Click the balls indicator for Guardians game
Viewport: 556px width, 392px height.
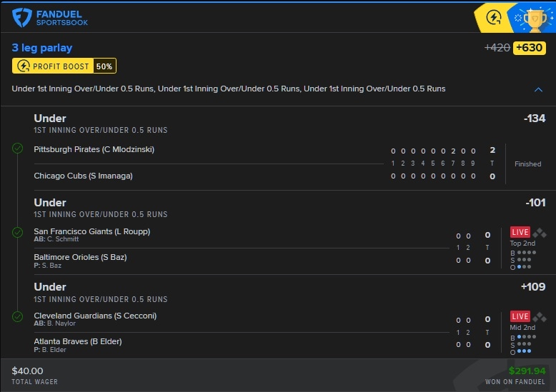pos(523,338)
